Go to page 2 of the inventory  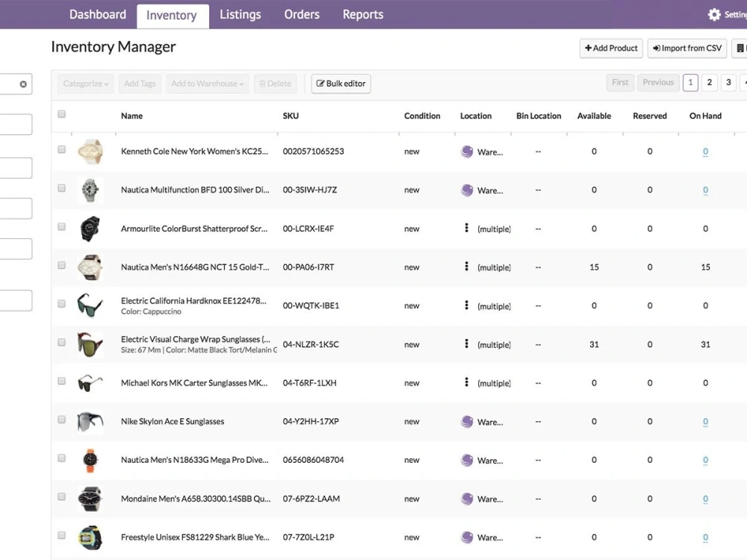point(710,82)
